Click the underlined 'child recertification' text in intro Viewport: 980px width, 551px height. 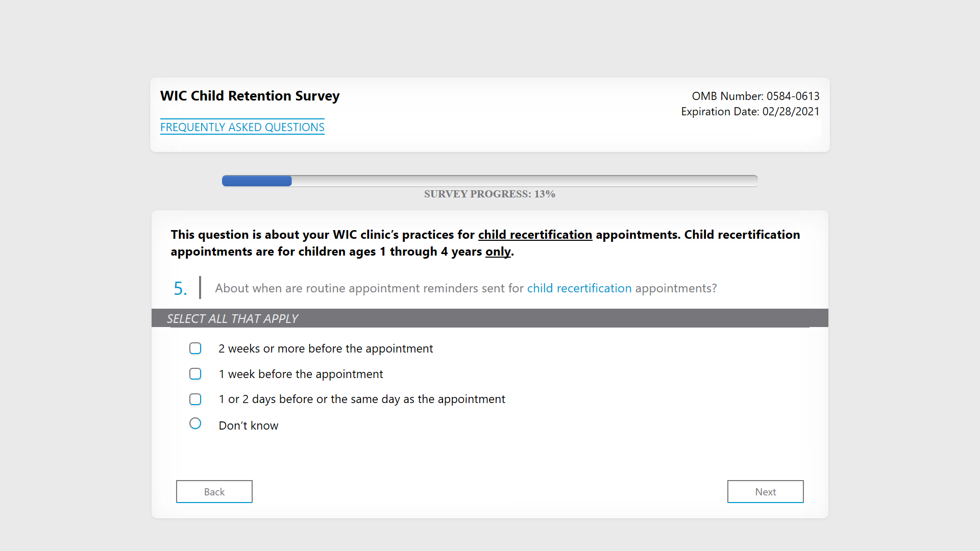coord(535,235)
